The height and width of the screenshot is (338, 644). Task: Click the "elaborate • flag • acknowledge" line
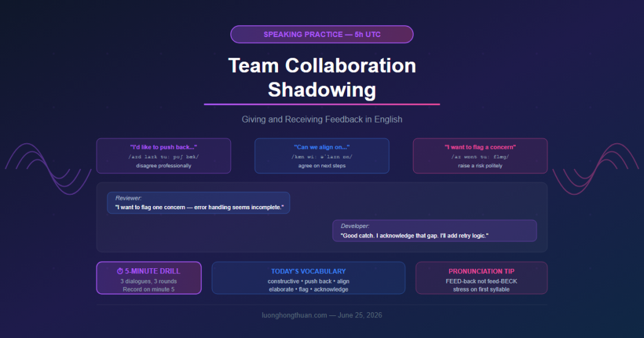click(x=308, y=289)
